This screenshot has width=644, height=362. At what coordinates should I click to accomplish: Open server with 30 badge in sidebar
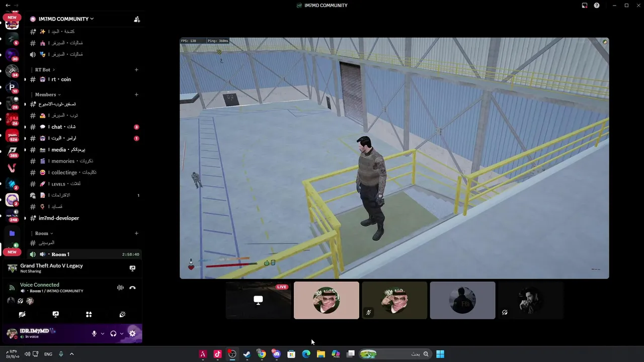coord(12,55)
